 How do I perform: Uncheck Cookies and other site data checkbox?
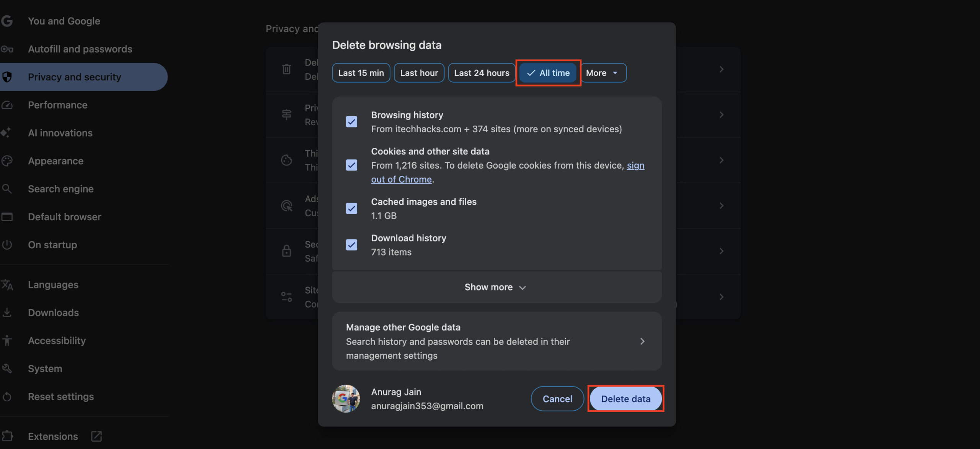pos(351,165)
